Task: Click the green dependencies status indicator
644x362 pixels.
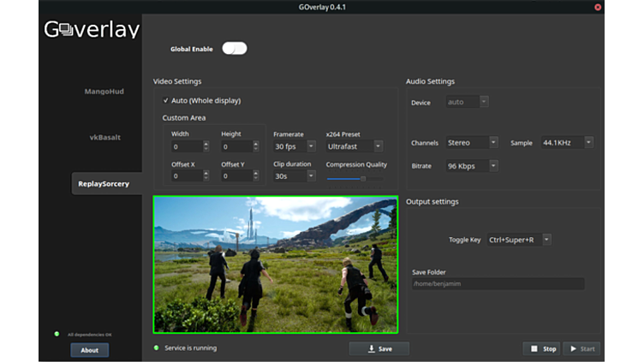Action: (x=57, y=334)
